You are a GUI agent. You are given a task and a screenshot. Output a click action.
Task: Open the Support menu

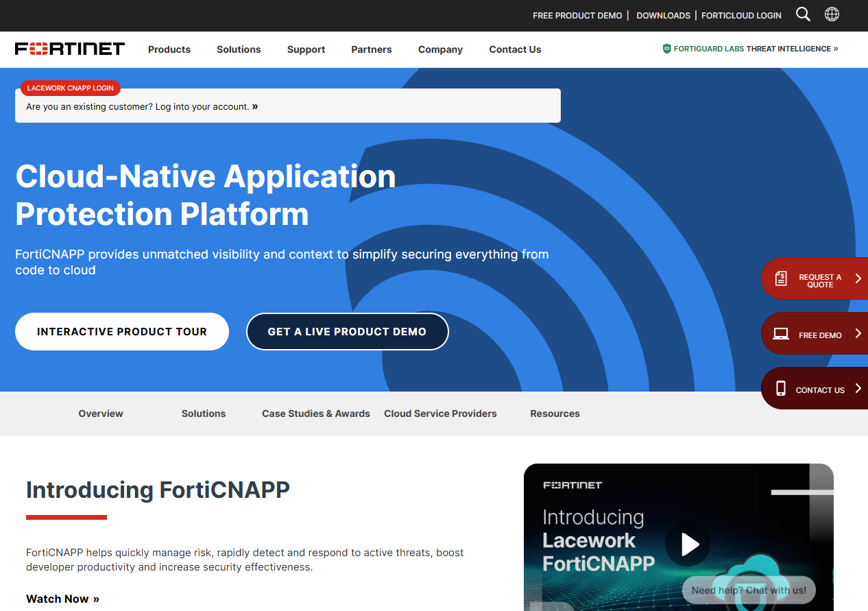click(306, 49)
